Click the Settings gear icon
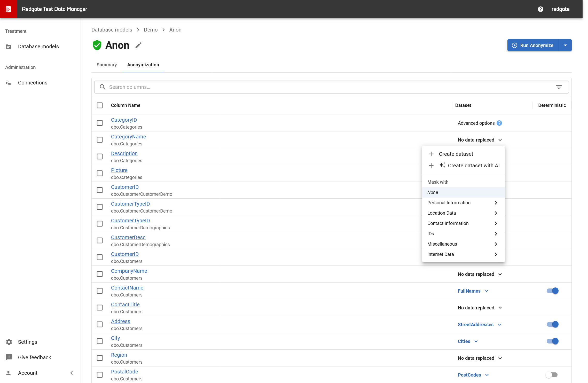This screenshot has width=588, height=383. (9, 342)
